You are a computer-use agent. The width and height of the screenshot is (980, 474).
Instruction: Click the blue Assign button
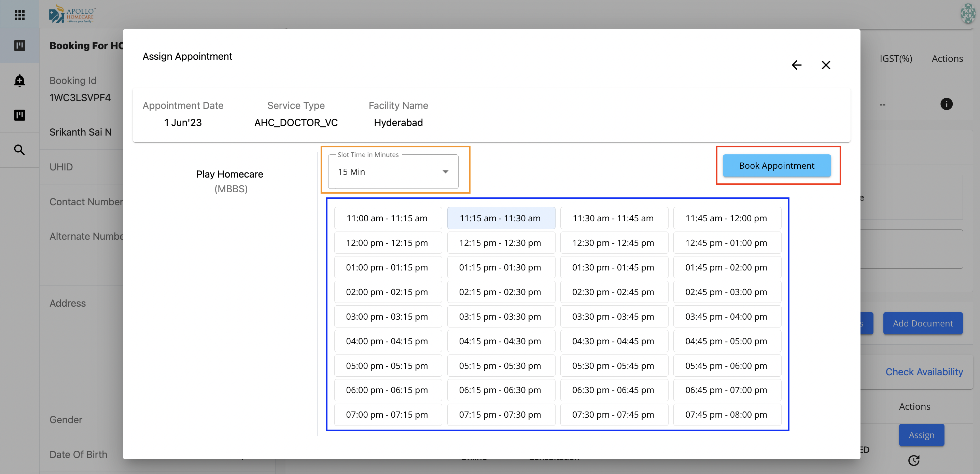click(921, 435)
